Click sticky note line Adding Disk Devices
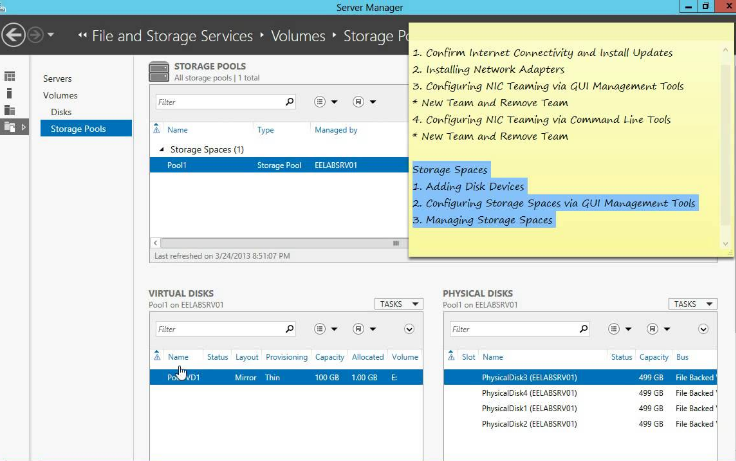The width and height of the screenshot is (736, 461). pyautogui.click(x=468, y=186)
